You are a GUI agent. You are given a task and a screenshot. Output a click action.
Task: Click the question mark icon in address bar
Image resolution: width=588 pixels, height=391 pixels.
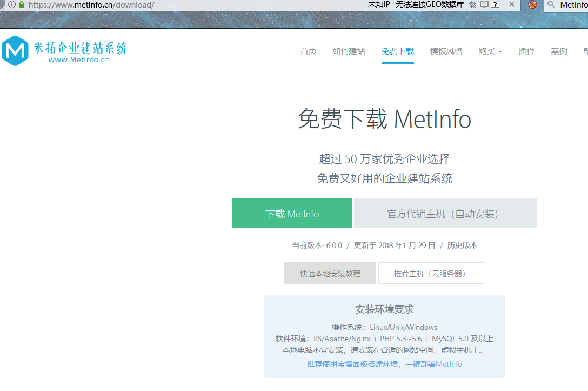tap(496, 4)
